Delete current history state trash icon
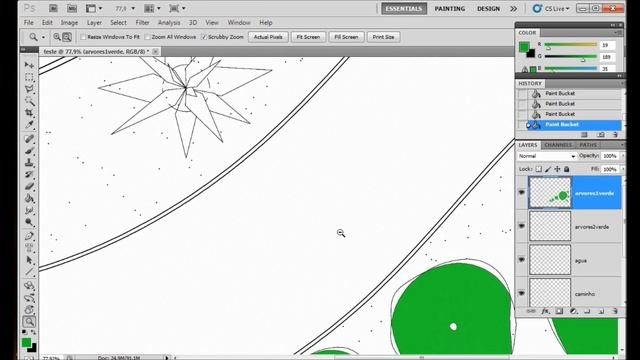 615,135
